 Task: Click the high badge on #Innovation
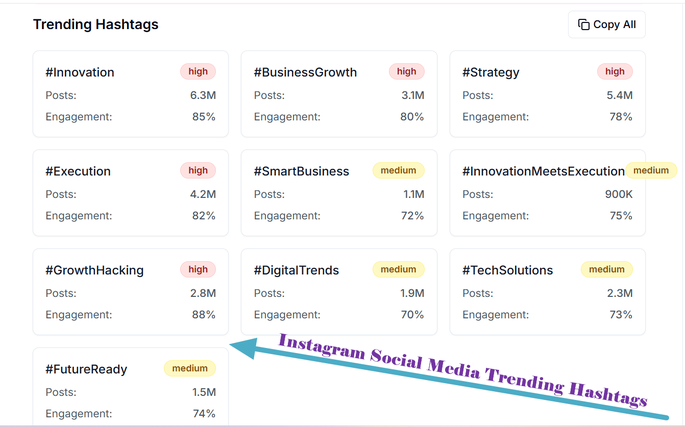click(x=198, y=72)
